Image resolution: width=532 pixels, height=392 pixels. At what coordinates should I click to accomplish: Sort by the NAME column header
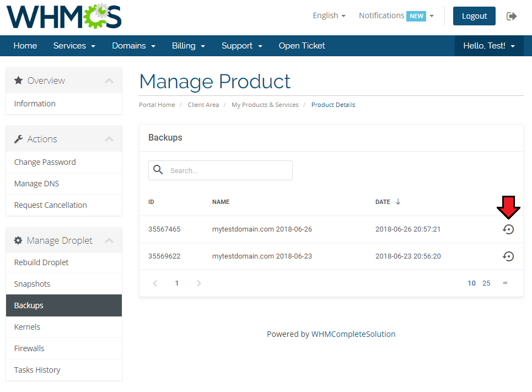pyautogui.click(x=221, y=202)
